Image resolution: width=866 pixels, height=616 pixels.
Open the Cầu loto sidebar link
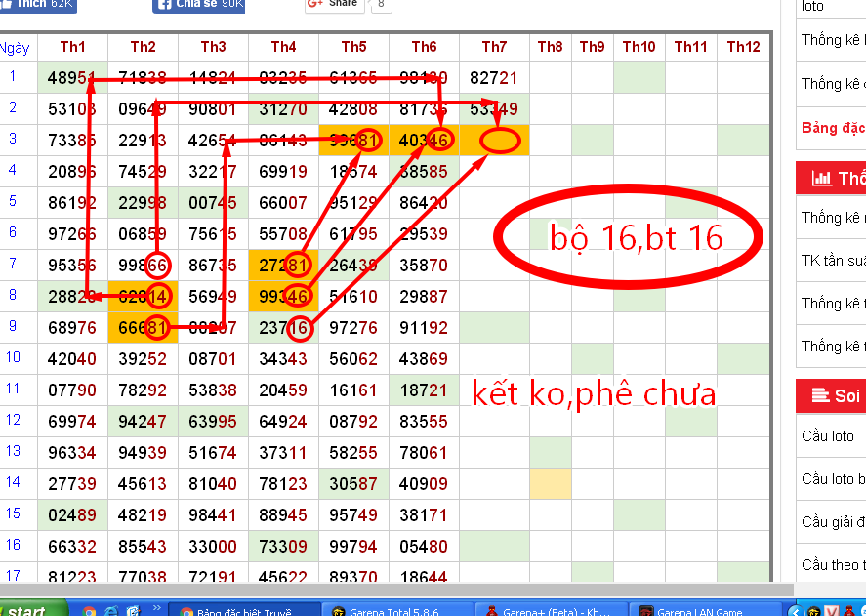point(828,436)
